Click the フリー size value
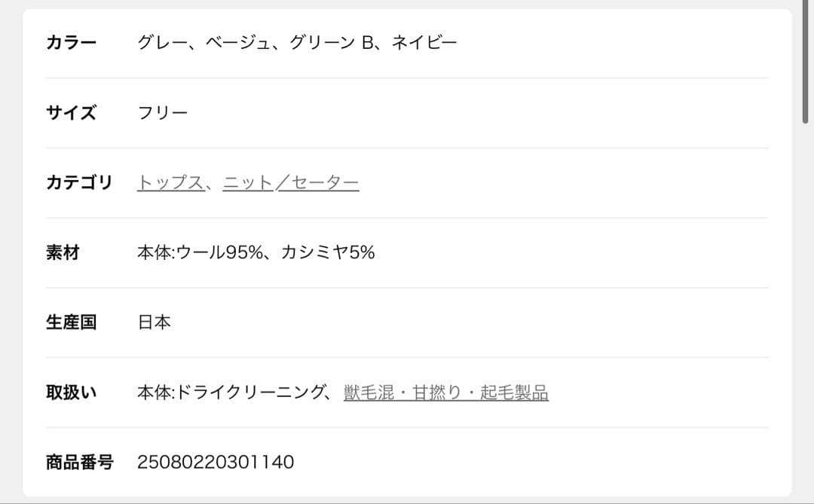The width and height of the screenshot is (814, 504). (x=163, y=113)
